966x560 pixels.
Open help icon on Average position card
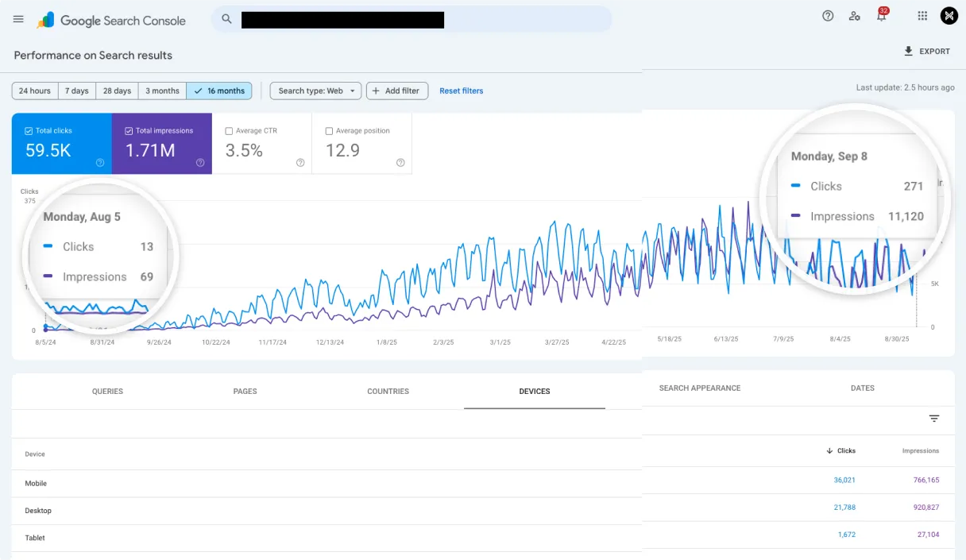(400, 163)
